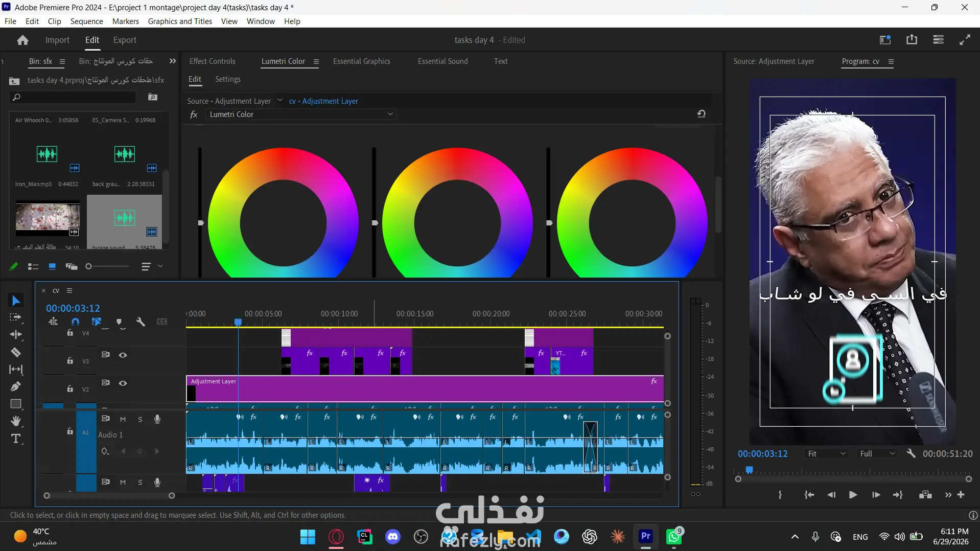Viewport: 980px width, 551px height.
Task: Click Find in bin folder search icon
Action: pos(152,97)
